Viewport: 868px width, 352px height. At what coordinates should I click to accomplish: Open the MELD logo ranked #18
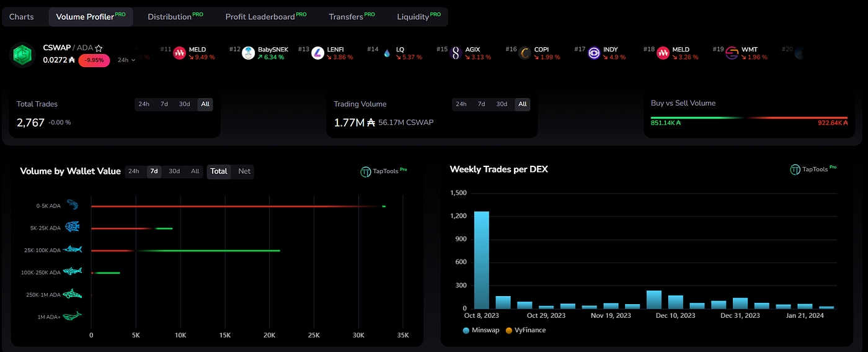tap(663, 53)
